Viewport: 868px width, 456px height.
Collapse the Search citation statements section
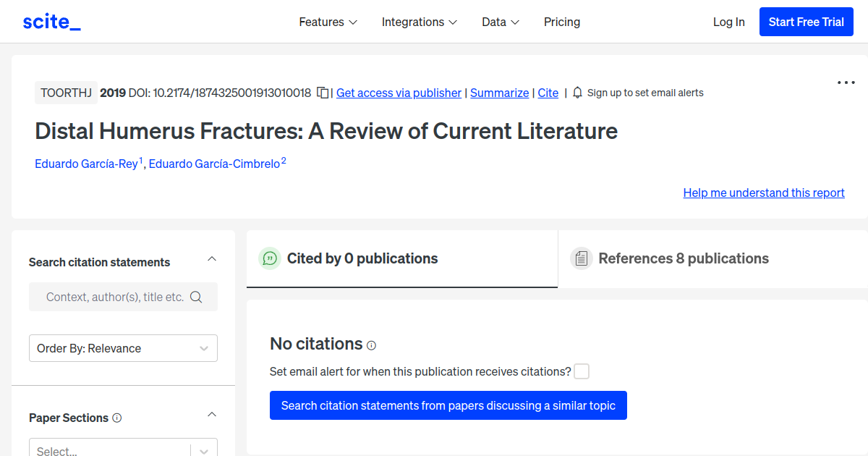point(212,258)
